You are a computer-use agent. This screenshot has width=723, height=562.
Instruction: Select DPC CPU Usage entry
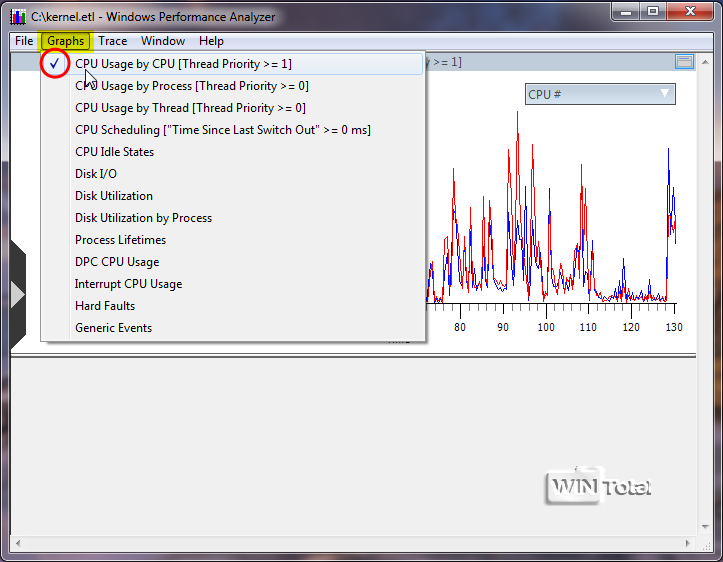coord(232,262)
